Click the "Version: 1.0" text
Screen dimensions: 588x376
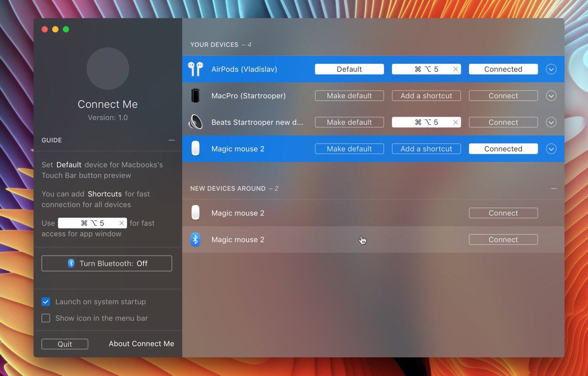tap(108, 118)
